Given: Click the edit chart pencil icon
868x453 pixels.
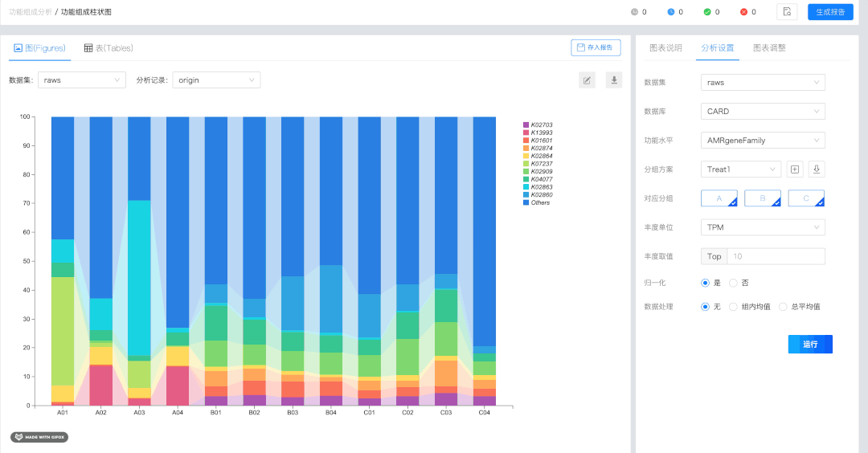Looking at the screenshot, I should (587, 80).
